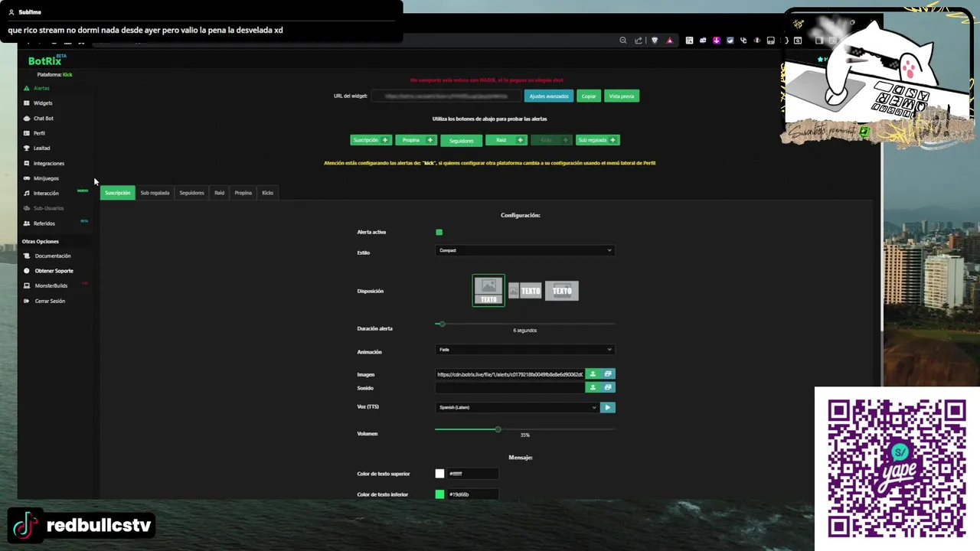Toggle the Alerta activa checkbox

coord(439,232)
